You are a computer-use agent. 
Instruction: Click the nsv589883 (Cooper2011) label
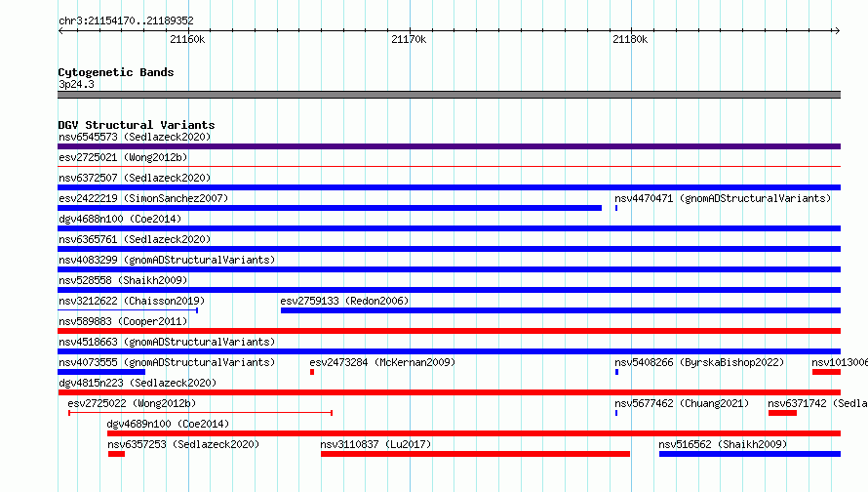(123, 321)
